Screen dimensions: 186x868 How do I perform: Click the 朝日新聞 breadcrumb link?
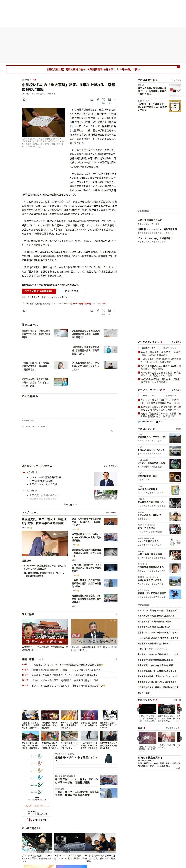click(x=25, y=80)
